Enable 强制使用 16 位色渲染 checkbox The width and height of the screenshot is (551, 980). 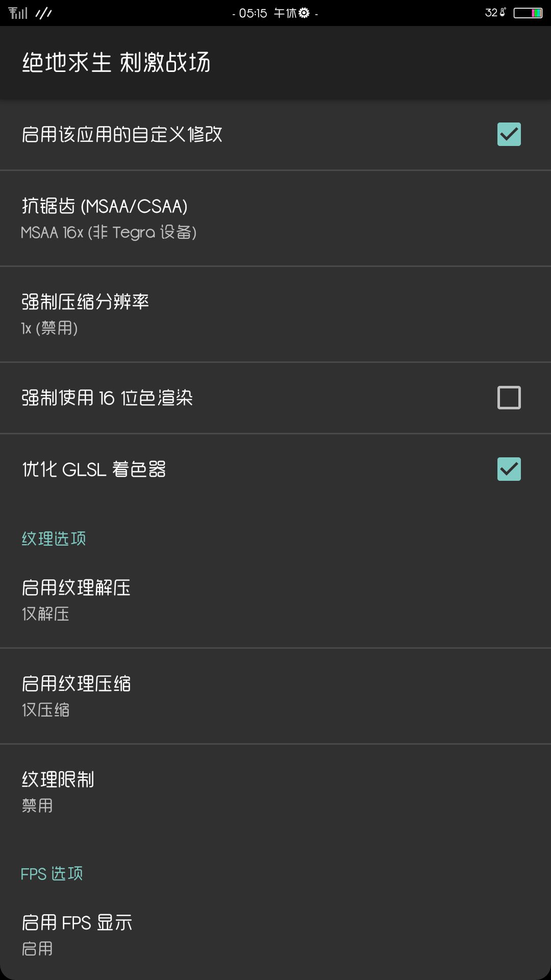[x=509, y=398]
